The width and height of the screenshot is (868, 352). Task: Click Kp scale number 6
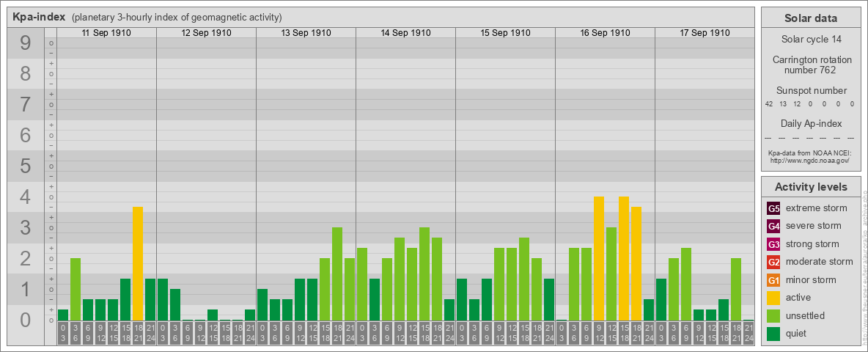[x=26, y=135]
